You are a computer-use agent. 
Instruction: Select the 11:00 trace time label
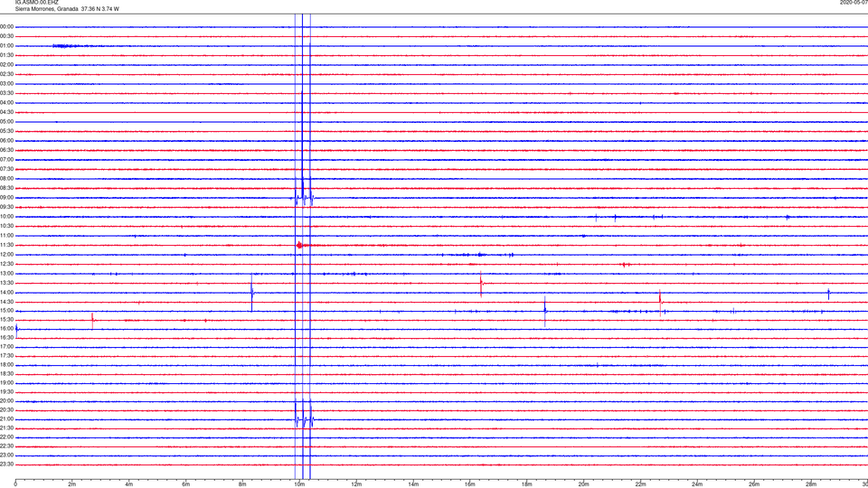click(x=6, y=235)
